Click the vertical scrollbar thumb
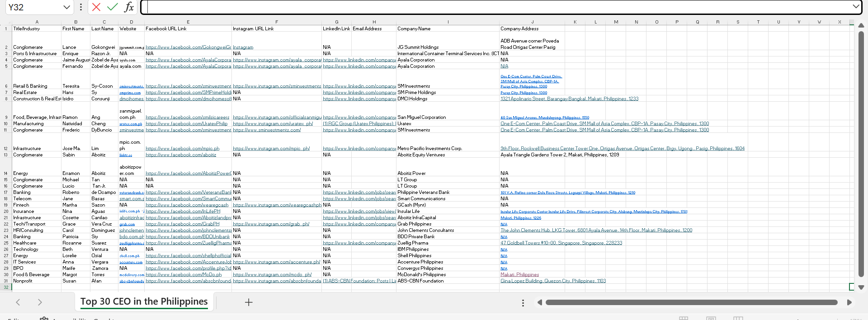Image resolution: width=868 pixels, height=320 pixels. point(861,154)
